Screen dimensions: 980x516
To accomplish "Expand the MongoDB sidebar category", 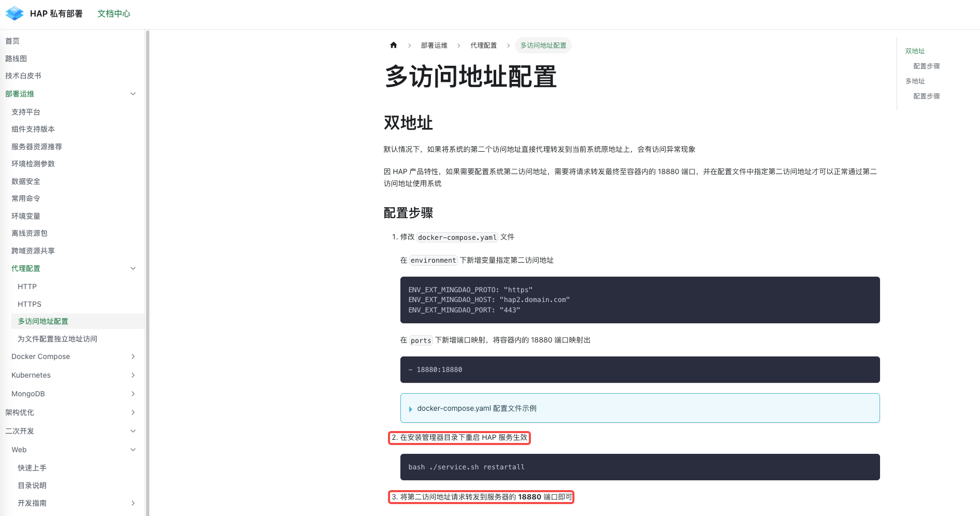I will [x=133, y=394].
